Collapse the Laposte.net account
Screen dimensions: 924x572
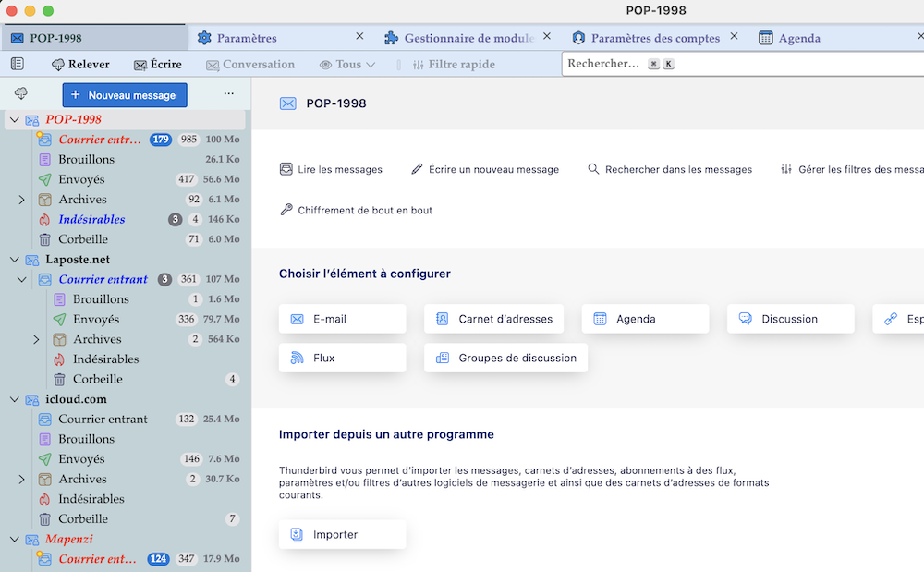click(x=15, y=260)
